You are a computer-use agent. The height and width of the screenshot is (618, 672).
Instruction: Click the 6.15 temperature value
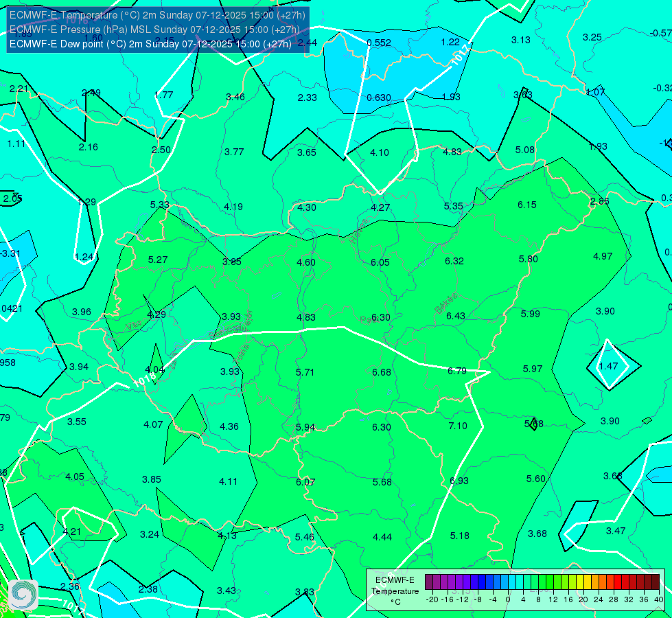(x=527, y=205)
